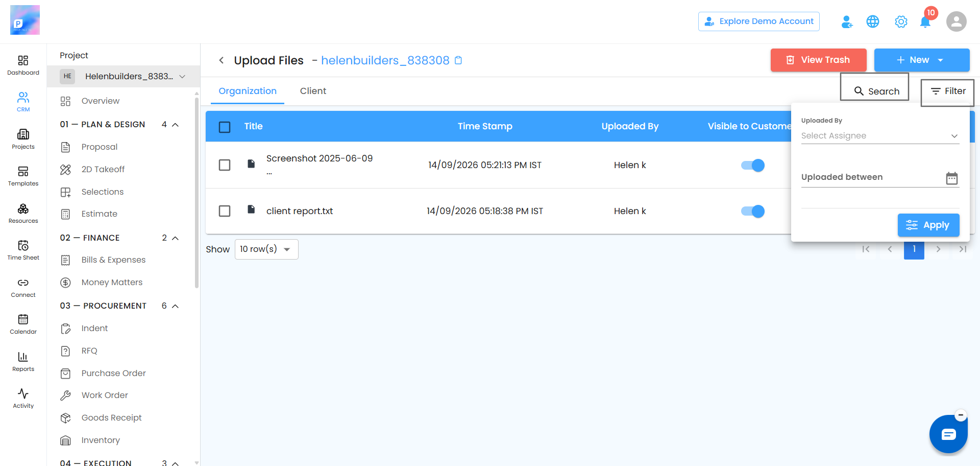
Task: Open the chat widget icon
Action: click(948, 434)
